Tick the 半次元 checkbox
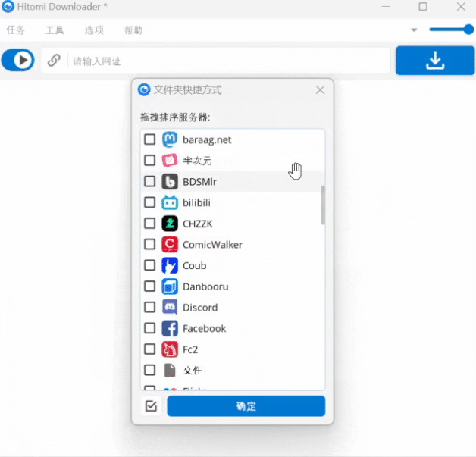This screenshot has width=476, height=457. 150,161
